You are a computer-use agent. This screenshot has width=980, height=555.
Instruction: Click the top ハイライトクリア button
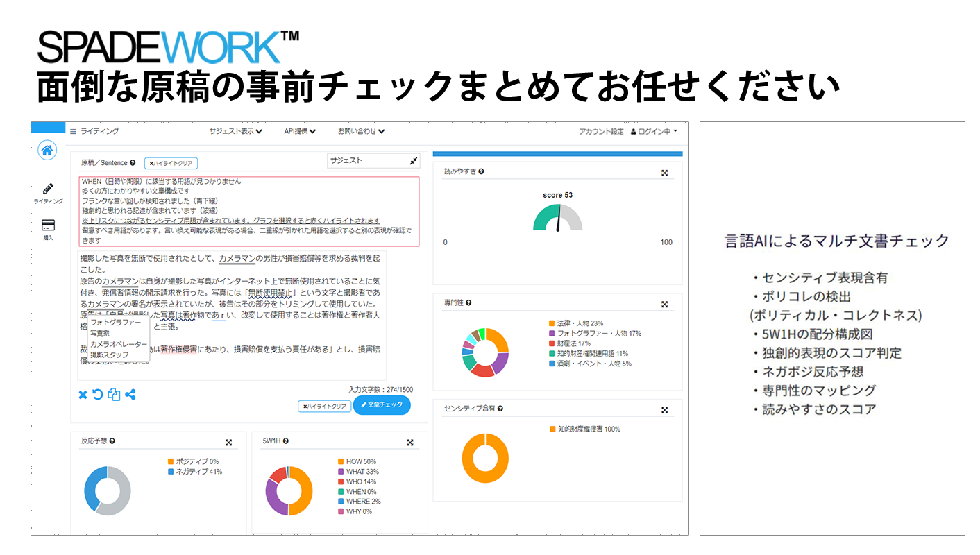171,164
